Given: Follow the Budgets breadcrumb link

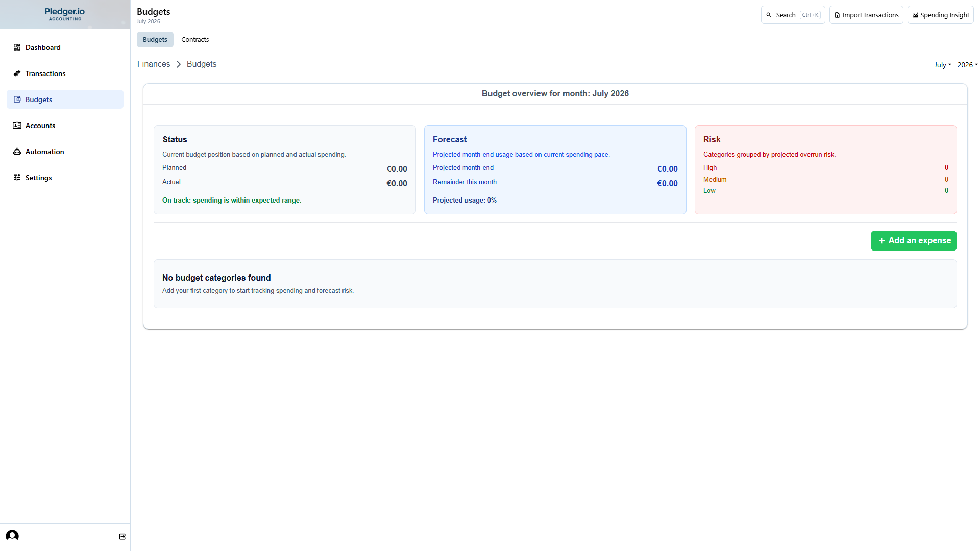Looking at the screenshot, I should [202, 64].
